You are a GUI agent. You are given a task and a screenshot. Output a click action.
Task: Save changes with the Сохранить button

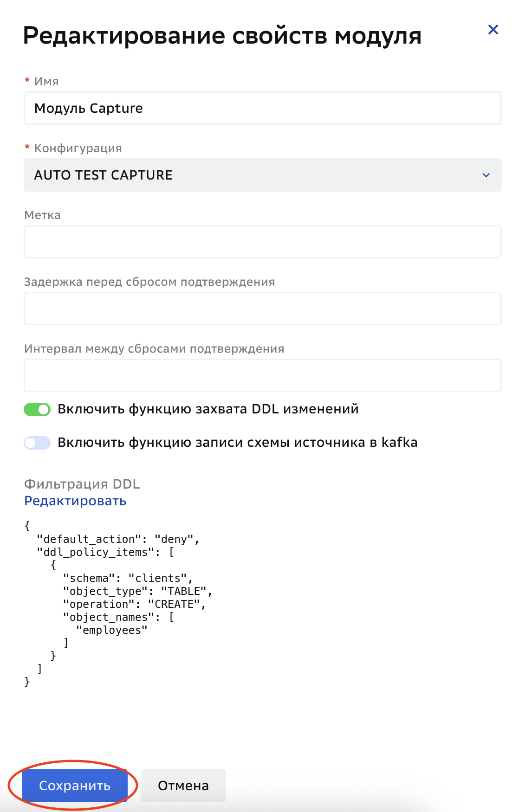tap(75, 786)
